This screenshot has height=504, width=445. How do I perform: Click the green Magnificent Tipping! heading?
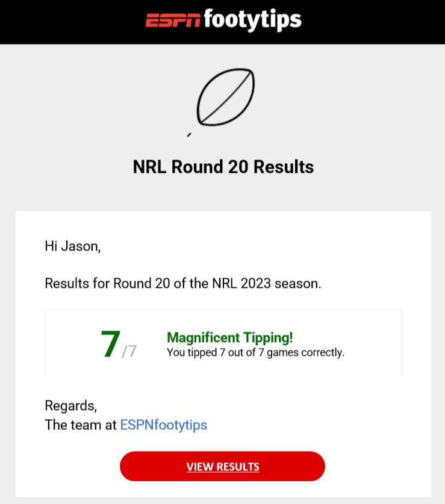tap(229, 338)
